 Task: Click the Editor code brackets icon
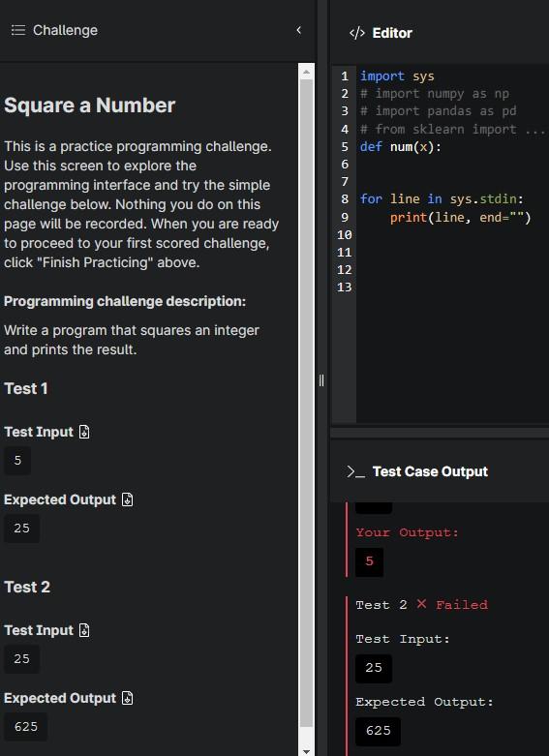[x=357, y=33]
